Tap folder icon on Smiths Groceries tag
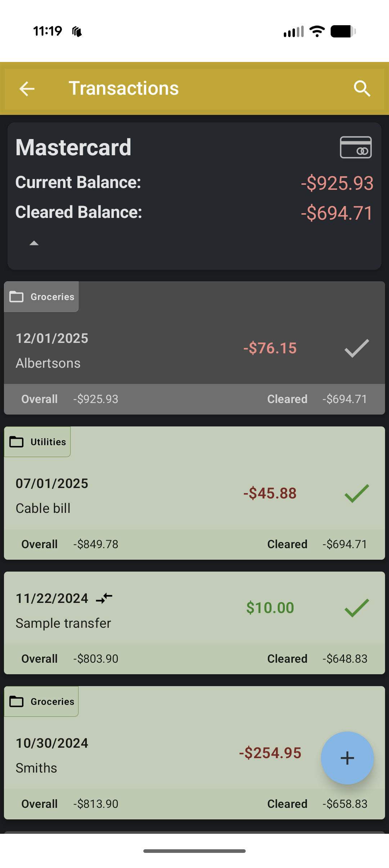 point(17,702)
